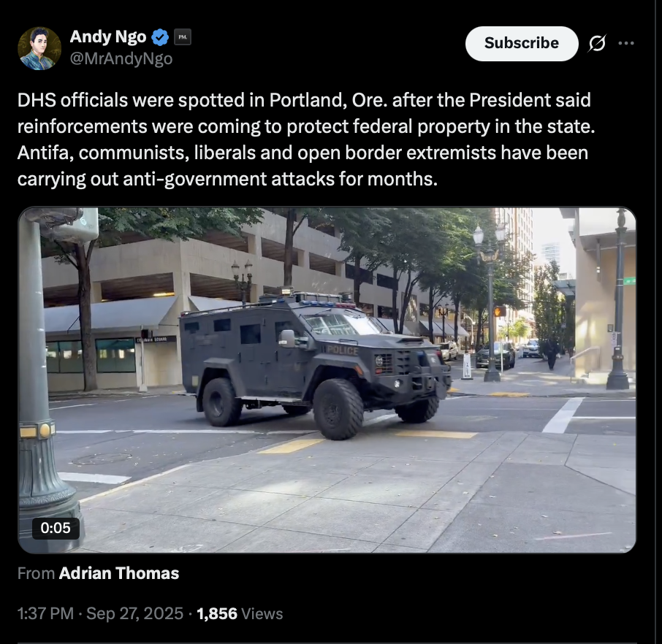Subscribe to Andy Ngo

522,44
